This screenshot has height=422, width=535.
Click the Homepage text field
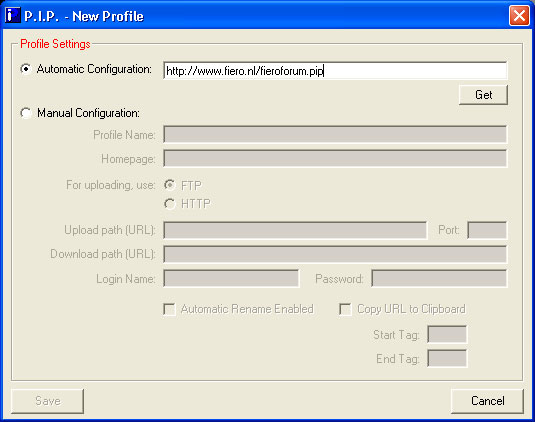pos(335,159)
